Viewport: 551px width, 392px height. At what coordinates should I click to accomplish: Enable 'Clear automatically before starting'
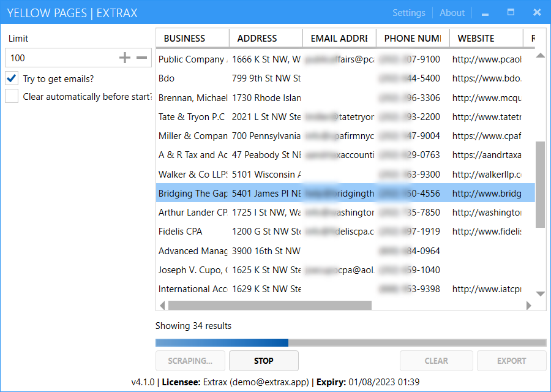(x=10, y=96)
